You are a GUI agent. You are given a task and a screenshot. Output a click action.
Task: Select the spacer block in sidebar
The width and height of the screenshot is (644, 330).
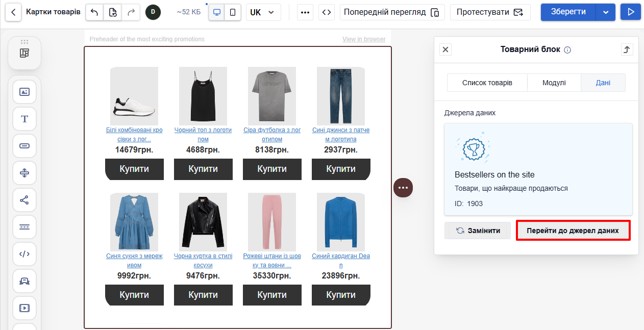point(24,173)
